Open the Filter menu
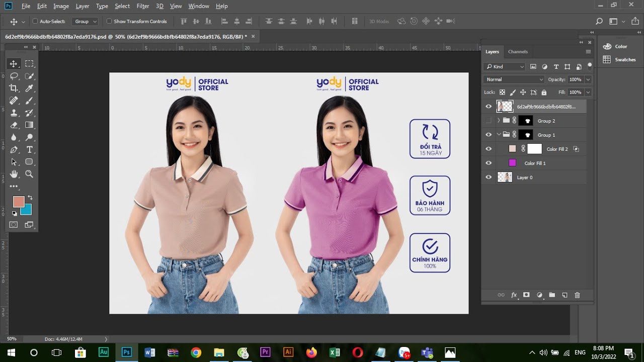The width and height of the screenshot is (644, 362). click(x=143, y=6)
